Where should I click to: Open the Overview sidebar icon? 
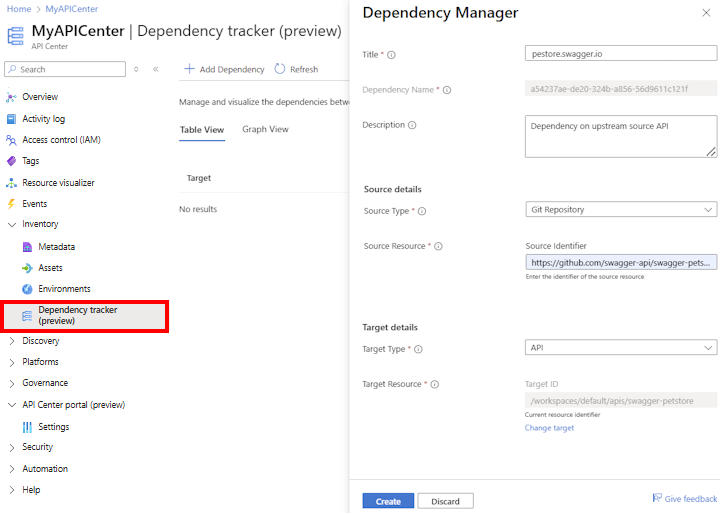(11, 97)
